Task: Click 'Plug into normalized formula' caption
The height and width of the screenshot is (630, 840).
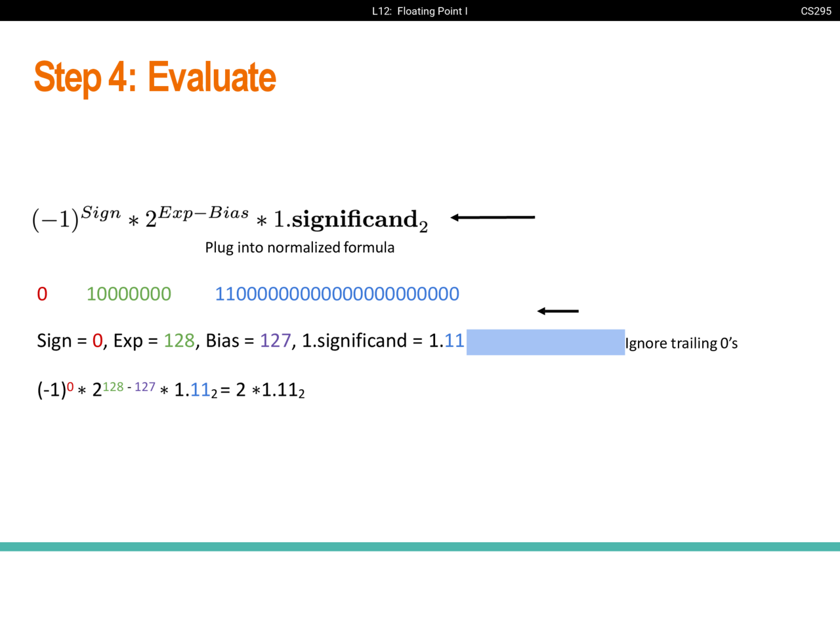Action: pos(299,247)
